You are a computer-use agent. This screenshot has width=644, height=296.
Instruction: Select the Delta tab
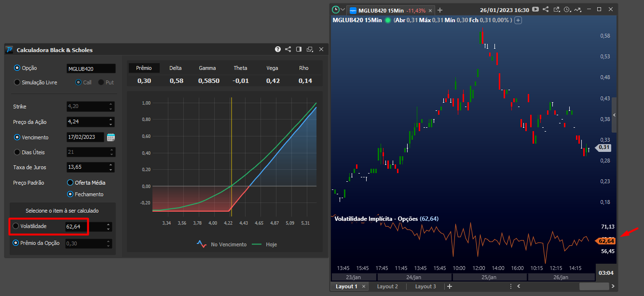click(x=176, y=68)
